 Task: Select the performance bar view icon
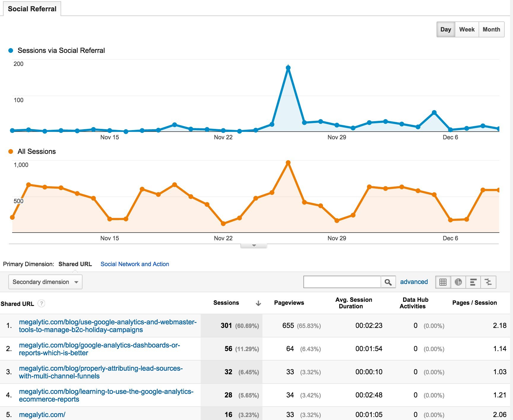473,282
